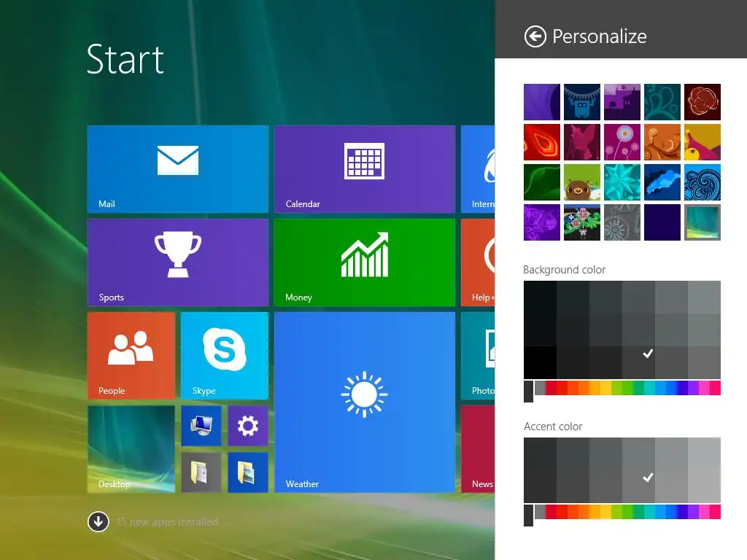Click the checkmarked Background color swatch

point(638,362)
